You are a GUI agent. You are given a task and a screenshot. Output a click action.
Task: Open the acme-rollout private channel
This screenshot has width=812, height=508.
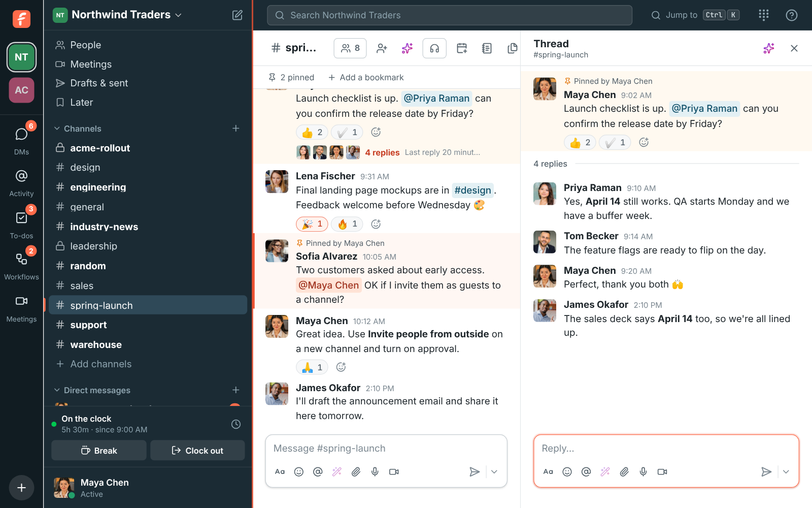(x=148, y=148)
